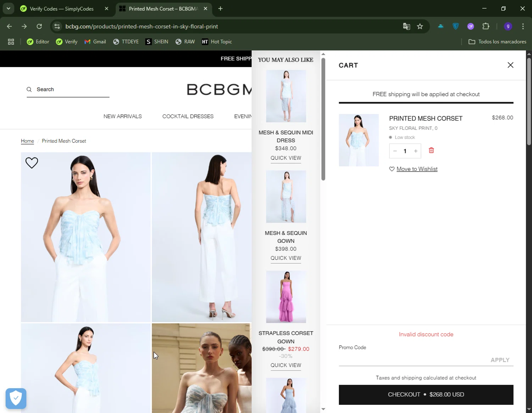This screenshot has height=413, width=532.
Task: Open the tab search dropdown
Action: click(9, 9)
